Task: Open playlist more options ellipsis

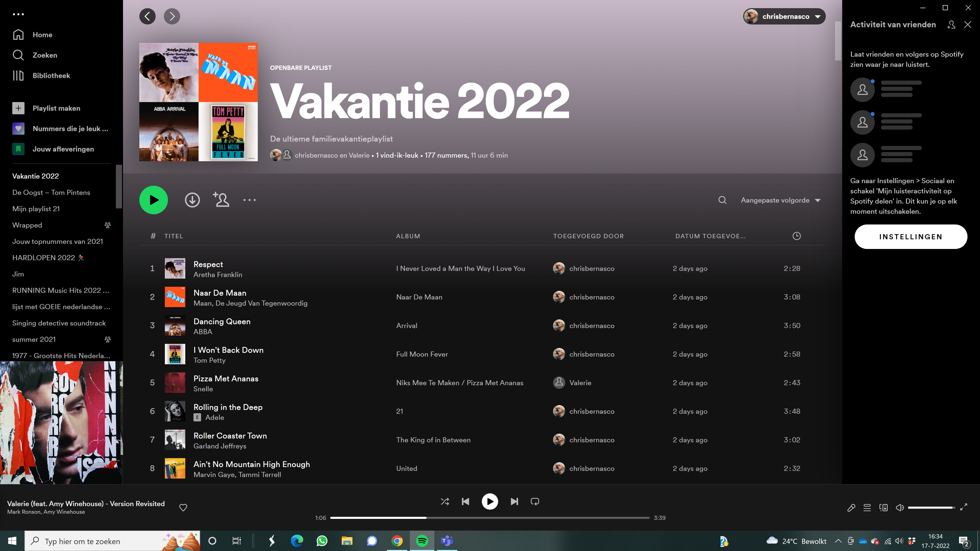Action: click(250, 200)
